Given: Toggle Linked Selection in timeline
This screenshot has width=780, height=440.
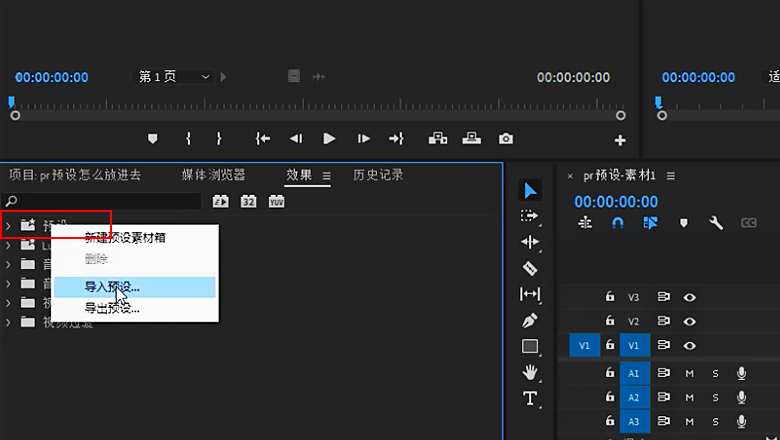Looking at the screenshot, I should tap(650, 223).
